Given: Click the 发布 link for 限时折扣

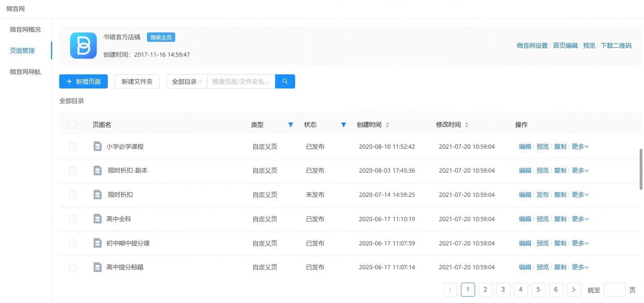Looking at the screenshot, I should point(542,194).
